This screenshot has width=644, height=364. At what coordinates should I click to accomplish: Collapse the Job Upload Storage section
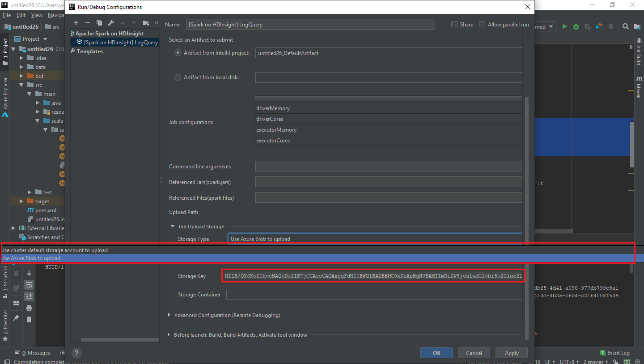(172, 226)
